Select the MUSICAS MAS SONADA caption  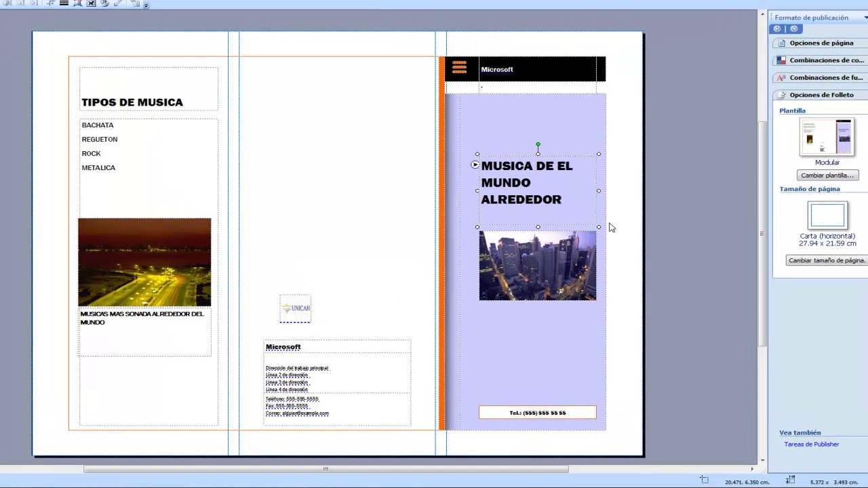tap(142, 318)
